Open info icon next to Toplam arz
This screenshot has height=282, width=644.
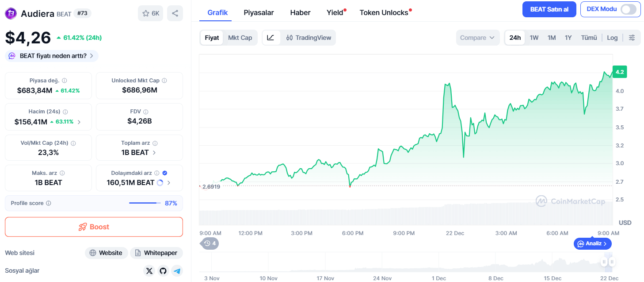click(155, 143)
